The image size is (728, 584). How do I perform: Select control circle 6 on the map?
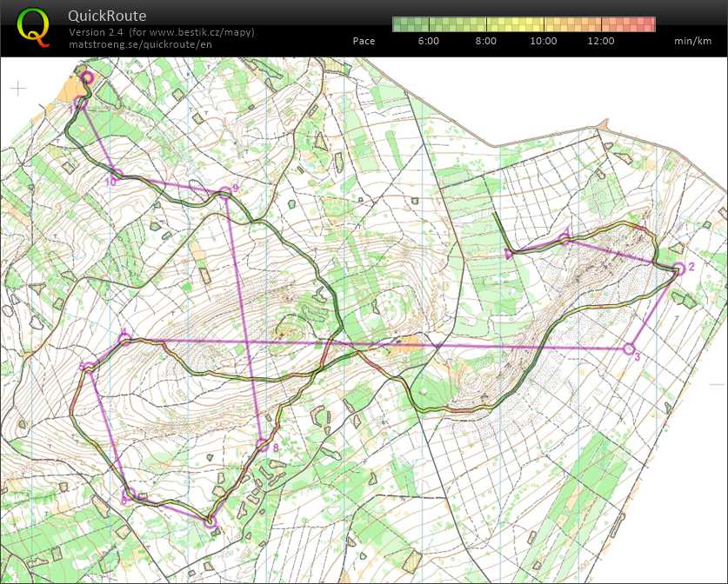tap(128, 493)
